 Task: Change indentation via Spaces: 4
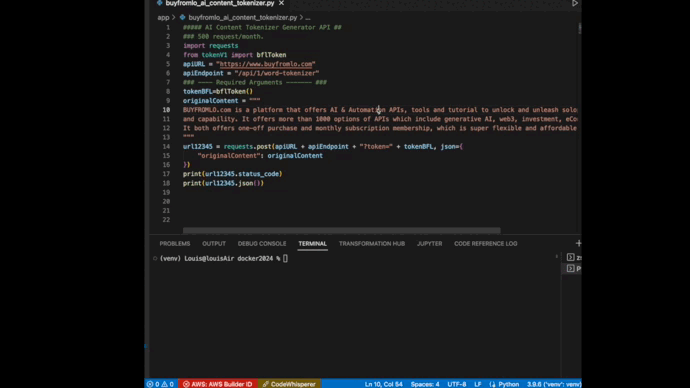click(425, 384)
